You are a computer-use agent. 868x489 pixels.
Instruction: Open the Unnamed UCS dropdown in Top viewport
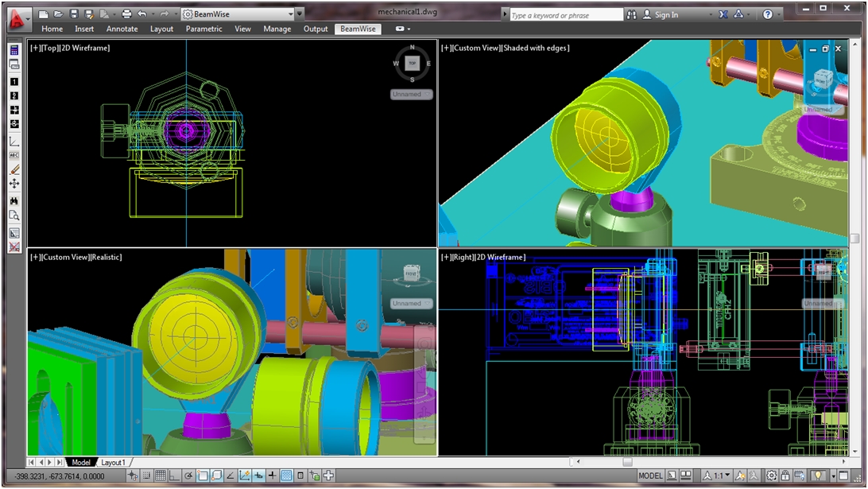411,94
